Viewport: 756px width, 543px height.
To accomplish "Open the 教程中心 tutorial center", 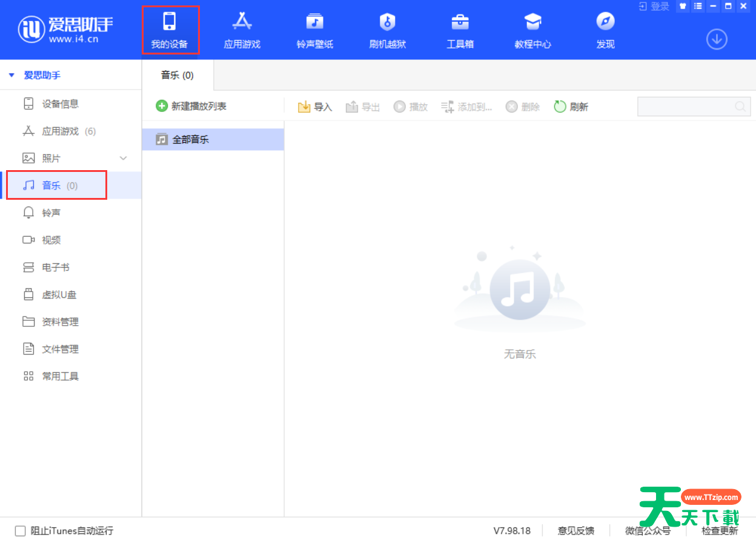I will coord(532,29).
